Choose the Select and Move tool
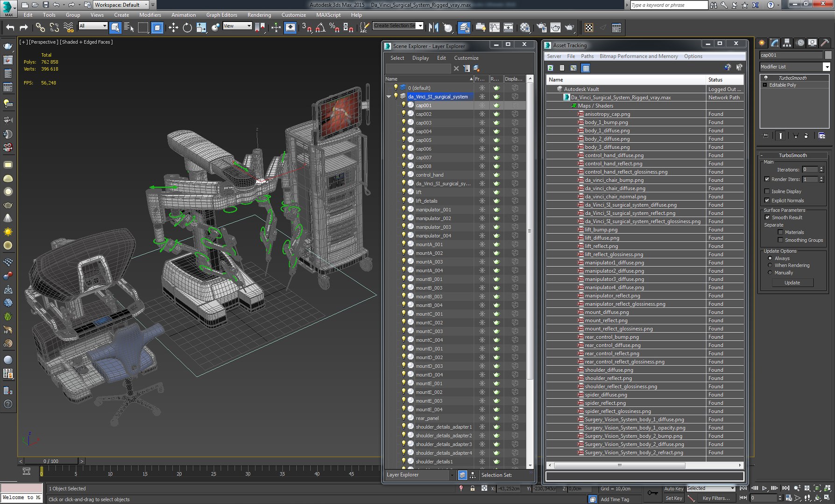This screenshot has height=504, width=835. coord(173,28)
